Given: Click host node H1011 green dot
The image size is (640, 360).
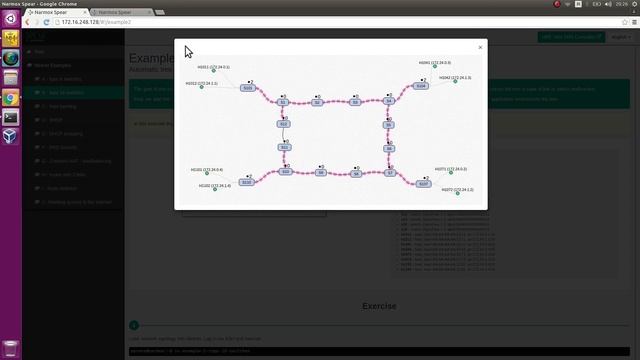Looking at the screenshot, I should tap(213, 71).
